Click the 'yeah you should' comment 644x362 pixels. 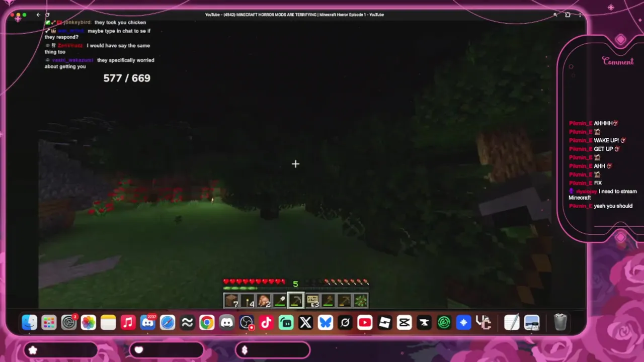pos(601,206)
